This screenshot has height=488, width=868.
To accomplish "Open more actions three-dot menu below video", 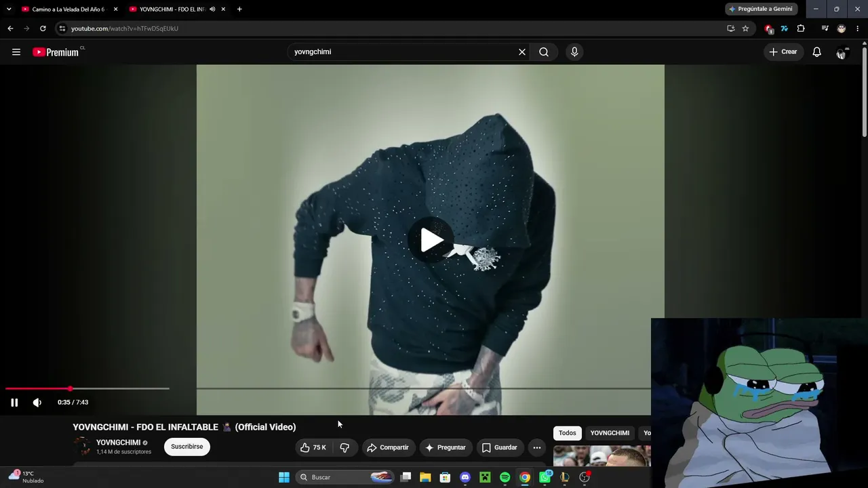I will pos(537,447).
